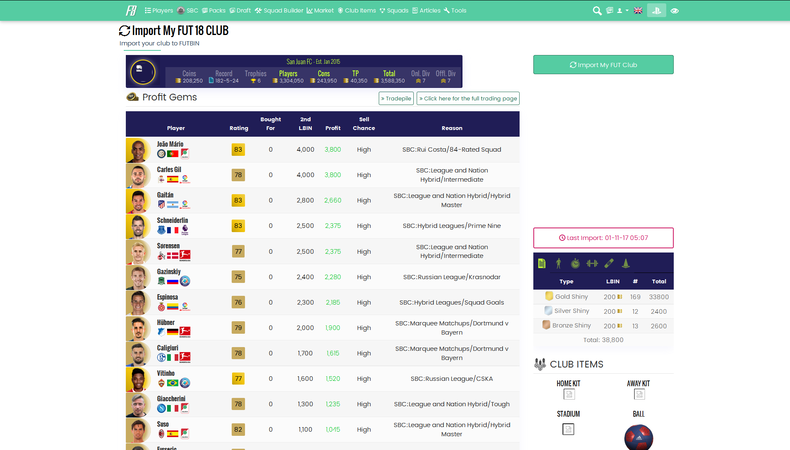This screenshot has height=450, width=790.
Task: Click the FUTBIN logo in the navbar
Action: click(x=131, y=10)
